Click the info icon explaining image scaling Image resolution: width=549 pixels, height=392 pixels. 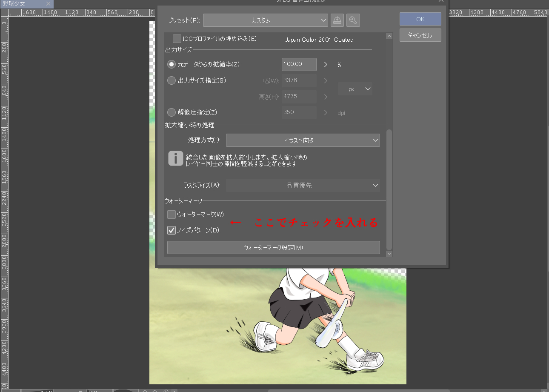[x=176, y=158]
